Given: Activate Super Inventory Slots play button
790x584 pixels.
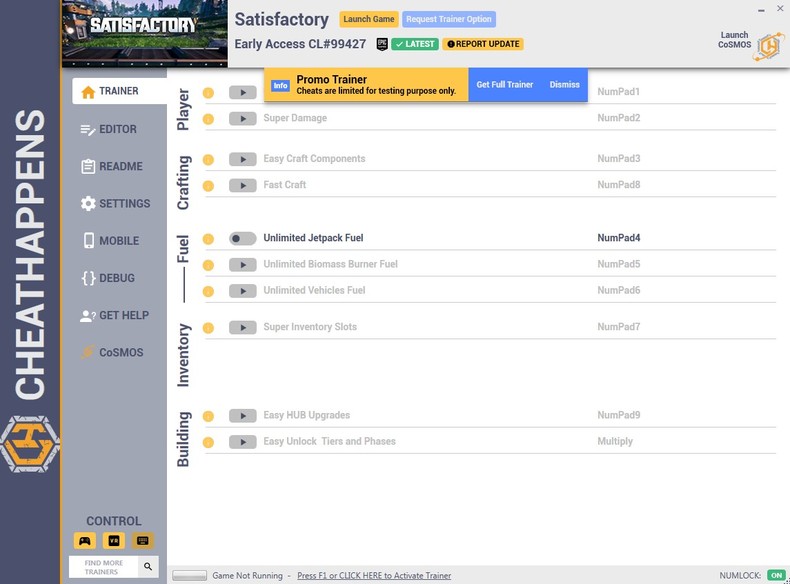Looking at the screenshot, I should (242, 328).
